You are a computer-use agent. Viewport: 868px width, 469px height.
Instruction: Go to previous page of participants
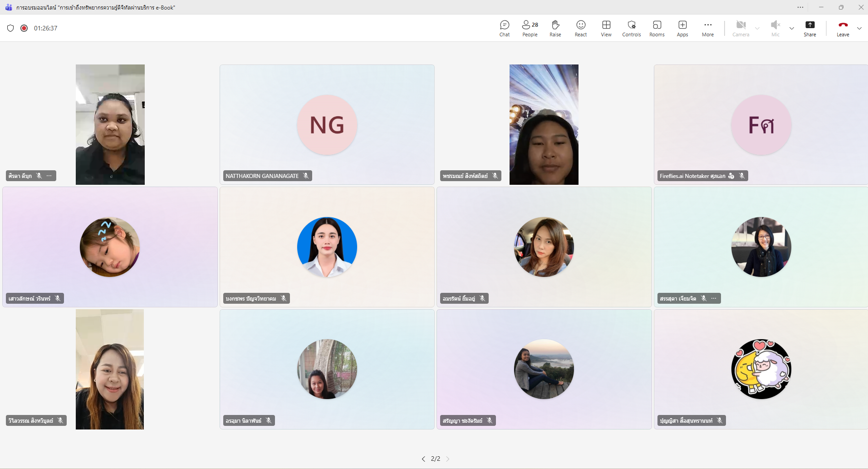(423, 459)
